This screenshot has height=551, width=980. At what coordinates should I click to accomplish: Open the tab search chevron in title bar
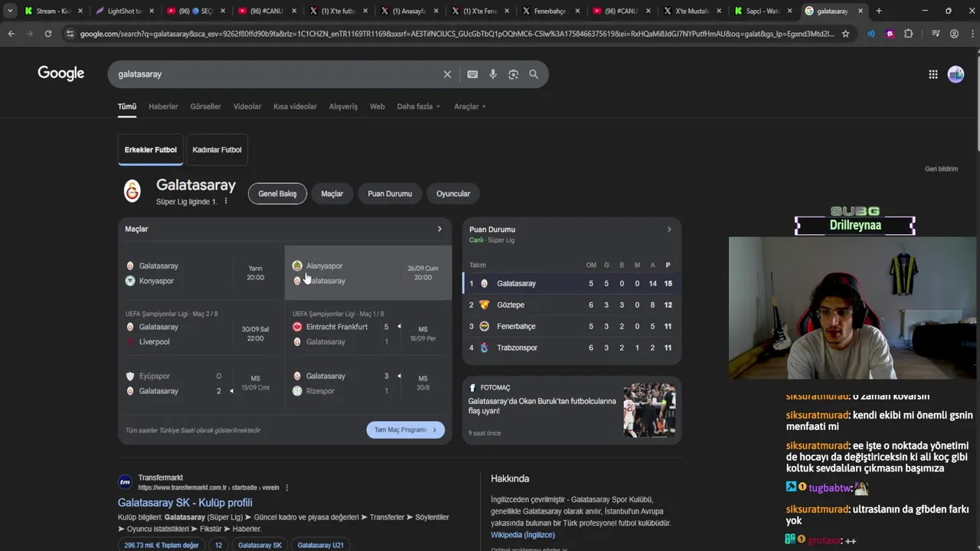point(10,11)
